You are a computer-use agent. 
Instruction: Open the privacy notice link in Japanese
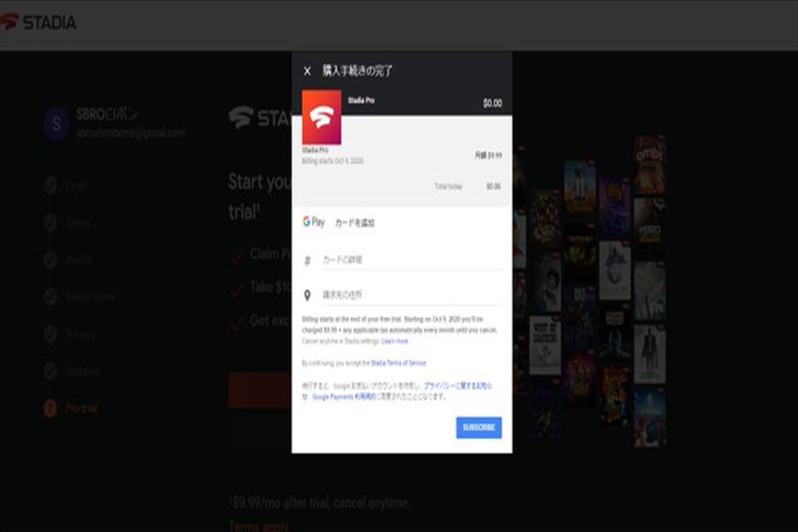457,386
